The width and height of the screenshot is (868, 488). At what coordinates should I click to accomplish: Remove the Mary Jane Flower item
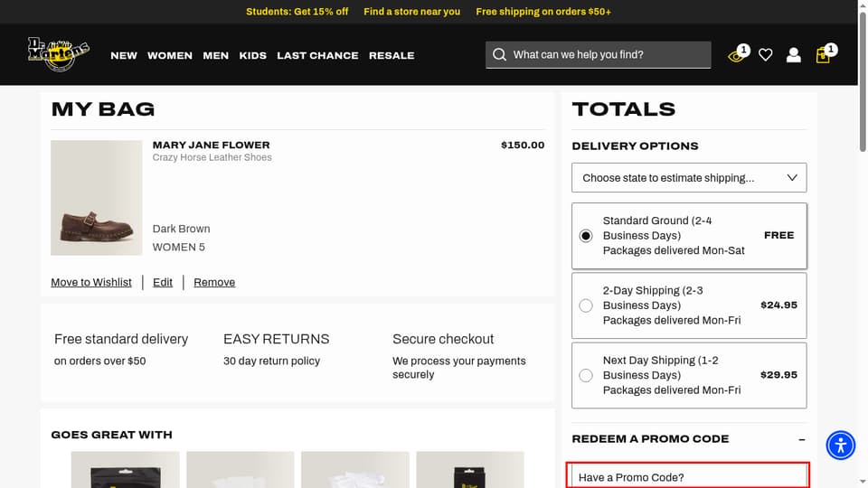(x=214, y=282)
